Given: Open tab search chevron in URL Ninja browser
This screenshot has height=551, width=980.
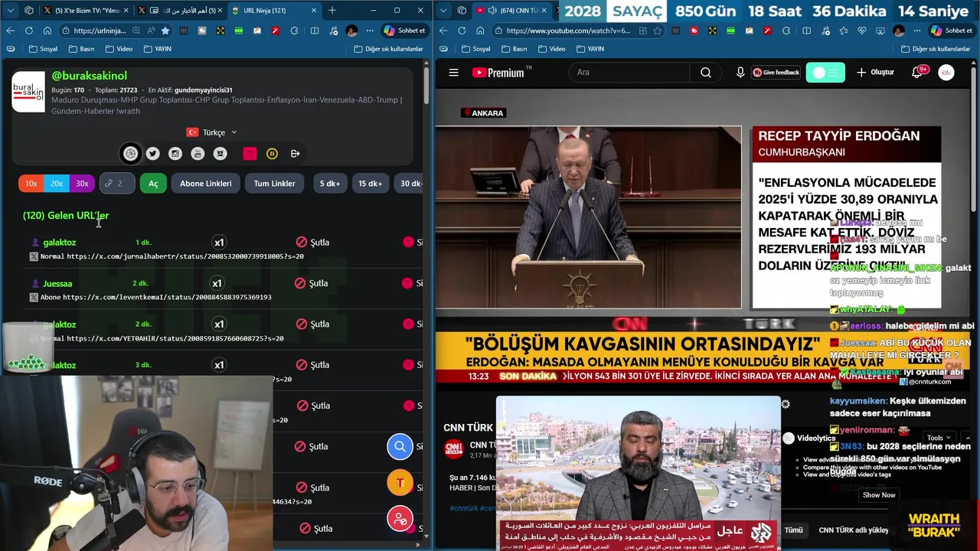Looking at the screenshot, I should click(x=9, y=10).
